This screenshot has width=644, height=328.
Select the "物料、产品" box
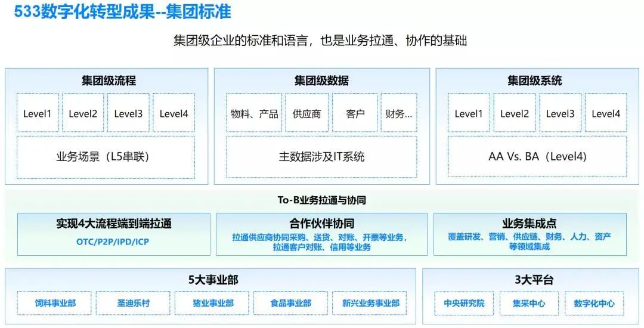[x=254, y=113]
